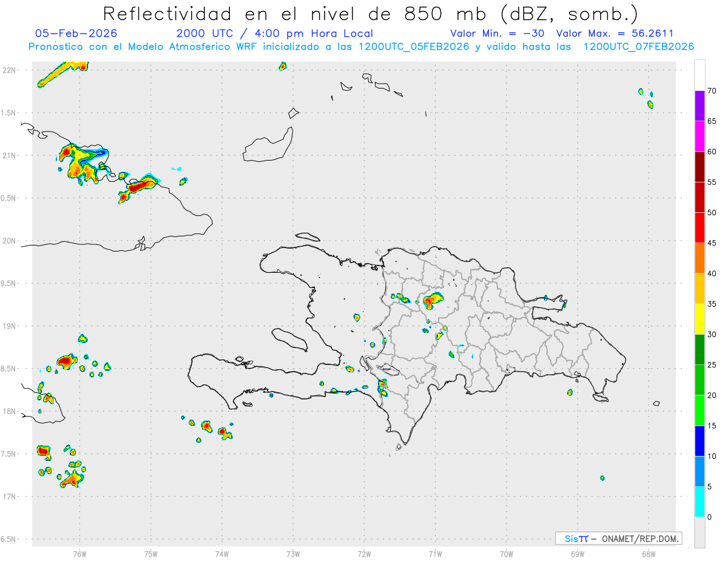Click the colorbar label '15'

click(x=712, y=426)
